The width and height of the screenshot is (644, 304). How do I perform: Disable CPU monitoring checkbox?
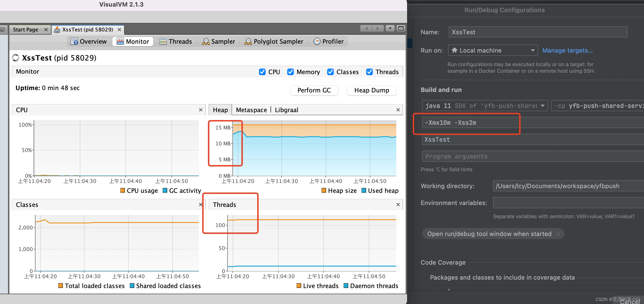[262, 72]
